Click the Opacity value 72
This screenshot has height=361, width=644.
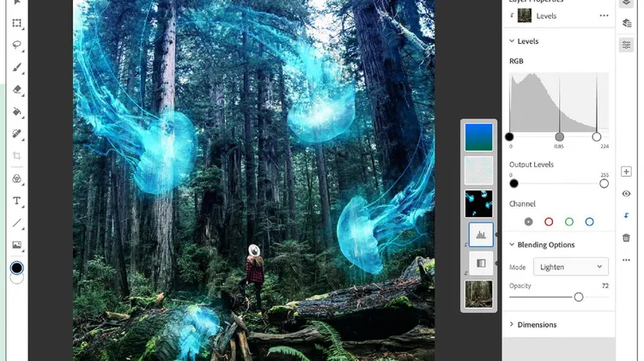coord(605,286)
